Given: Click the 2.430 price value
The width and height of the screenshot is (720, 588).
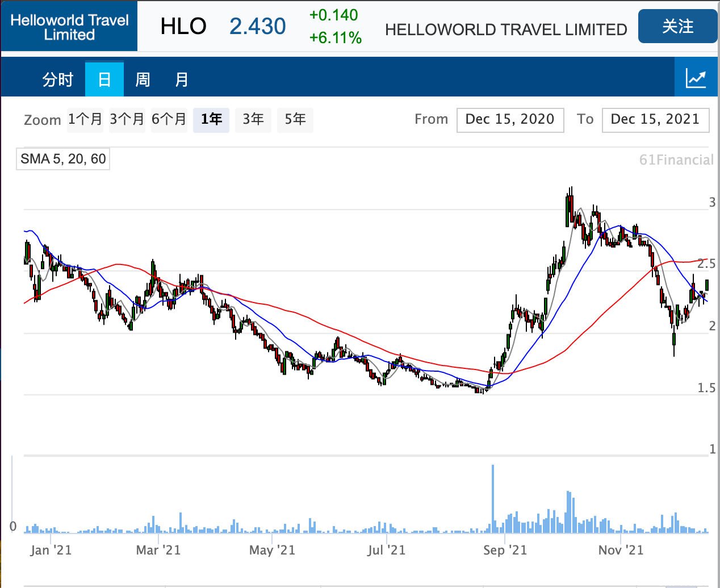Looking at the screenshot, I should (258, 27).
